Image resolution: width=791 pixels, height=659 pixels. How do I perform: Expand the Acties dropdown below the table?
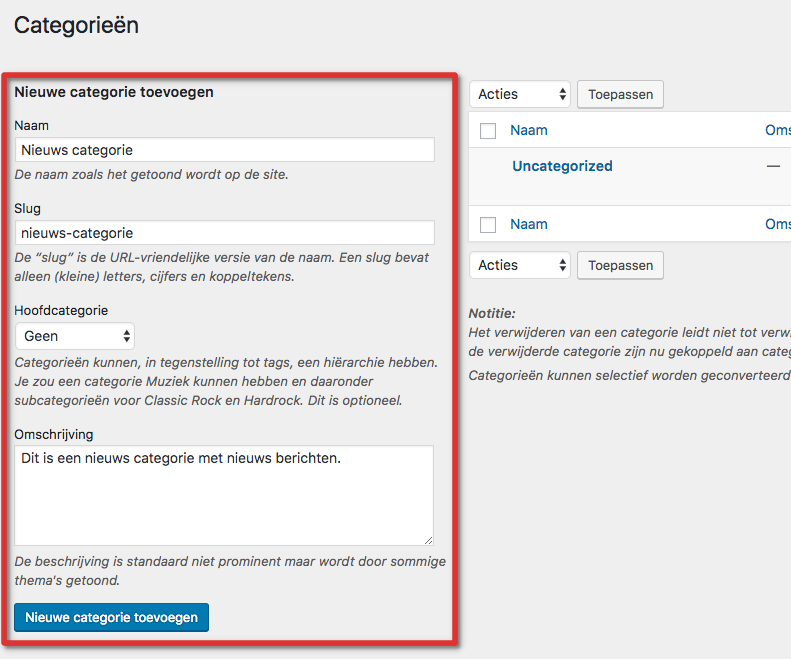[x=520, y=265]
